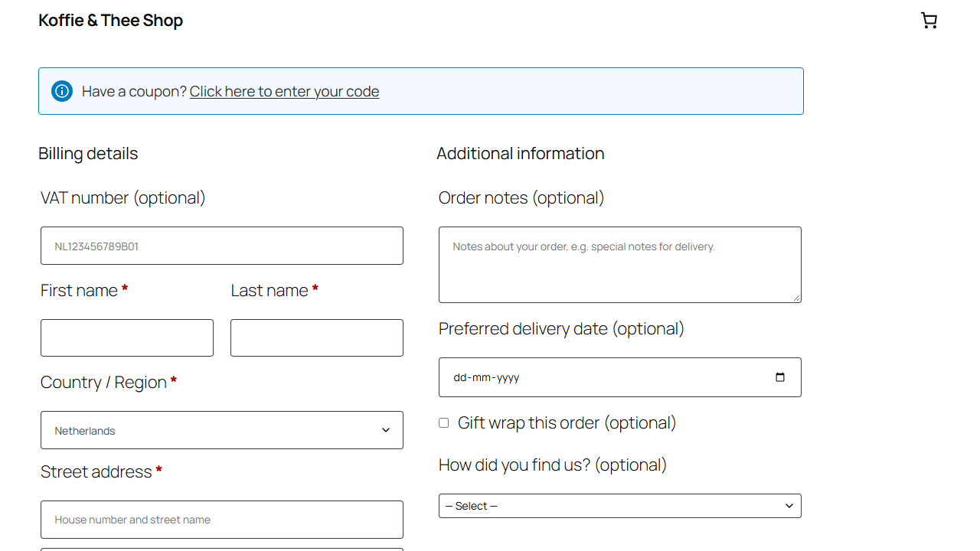
Task: Click the coupon code entry link
Action: (284, 91)
